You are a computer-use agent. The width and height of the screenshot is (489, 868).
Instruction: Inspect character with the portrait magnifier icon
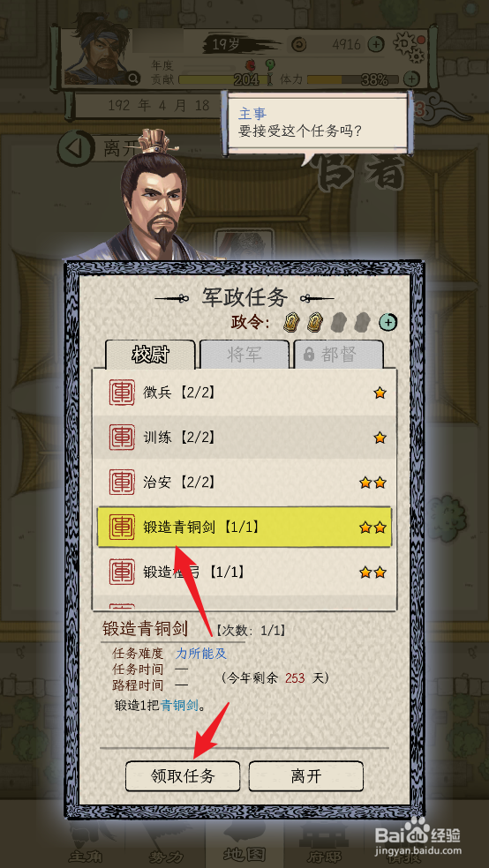pyautogui.click(x=133, y=79)
